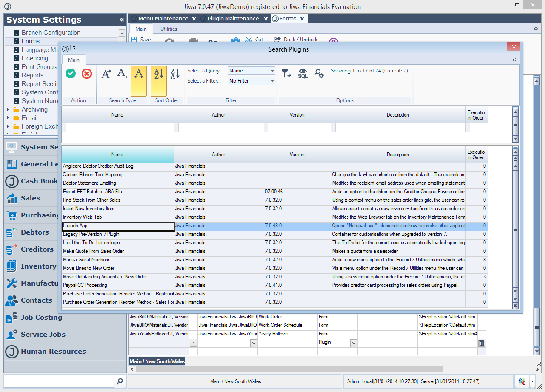545x392 pixels.
Task: Open the Debtors module in sidebar
Action: (34, 232)
